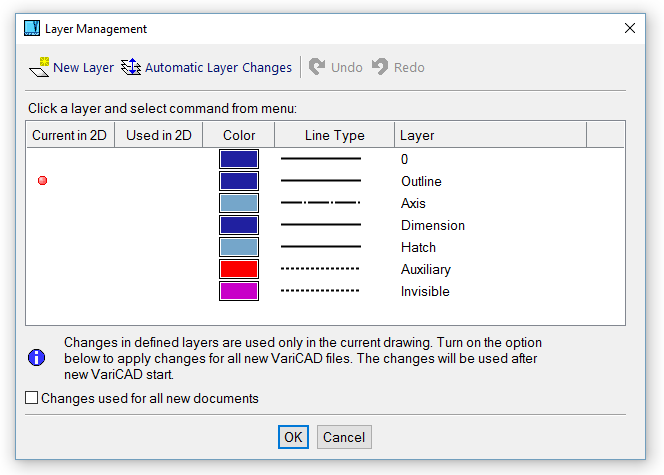Select the Hatch layer name
The height and width of the screenshot is (475, 664).
click(x=418, y=247)
